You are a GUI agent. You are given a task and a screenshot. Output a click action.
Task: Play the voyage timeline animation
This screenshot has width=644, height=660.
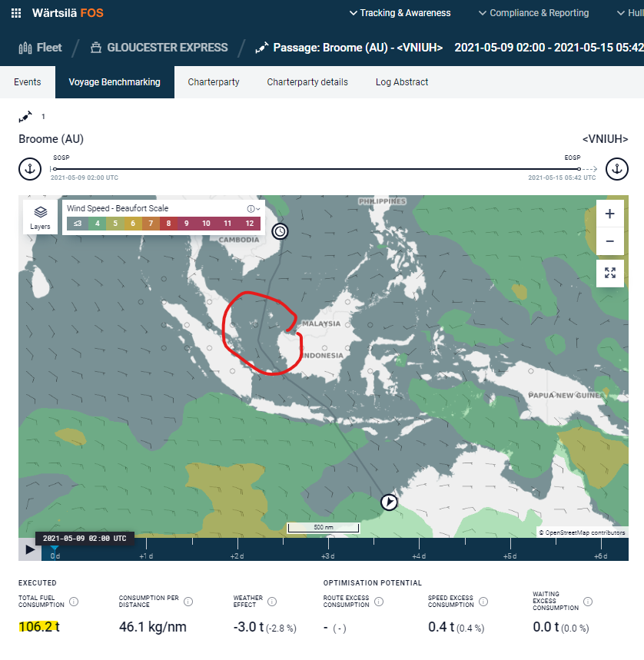(x=30, y=549)
